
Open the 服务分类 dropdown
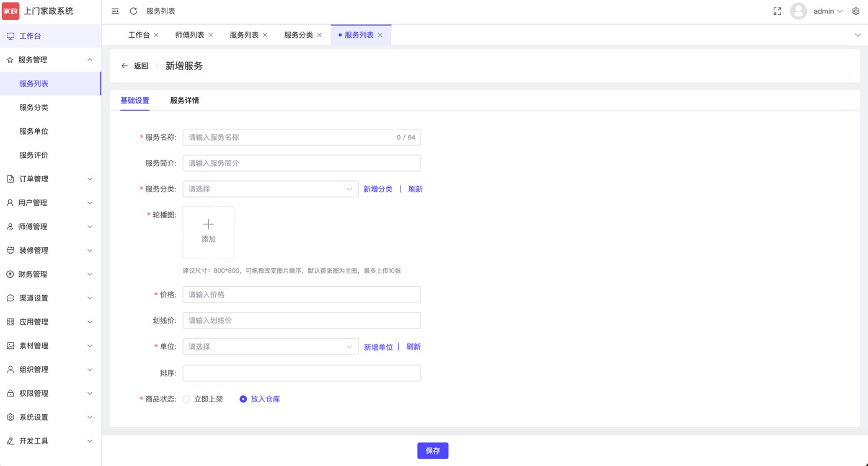click(270, 189)
